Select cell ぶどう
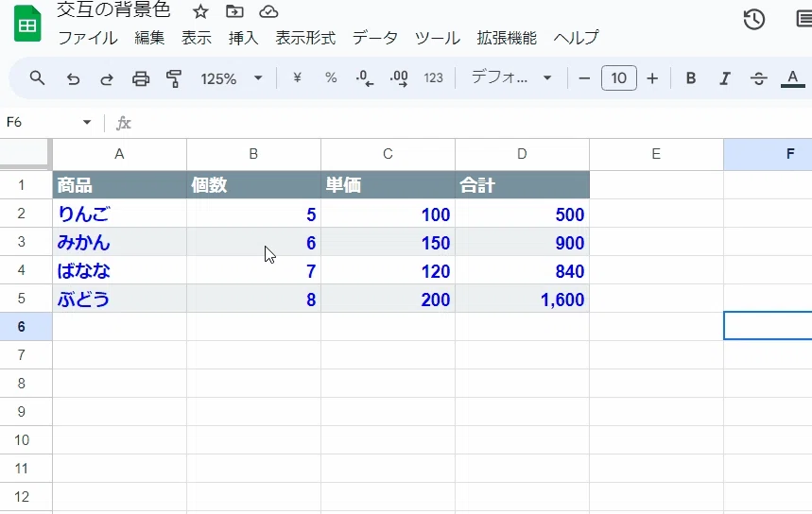This screenshot has height=514, width=812. pyautogui.click(x=120, y=299)
